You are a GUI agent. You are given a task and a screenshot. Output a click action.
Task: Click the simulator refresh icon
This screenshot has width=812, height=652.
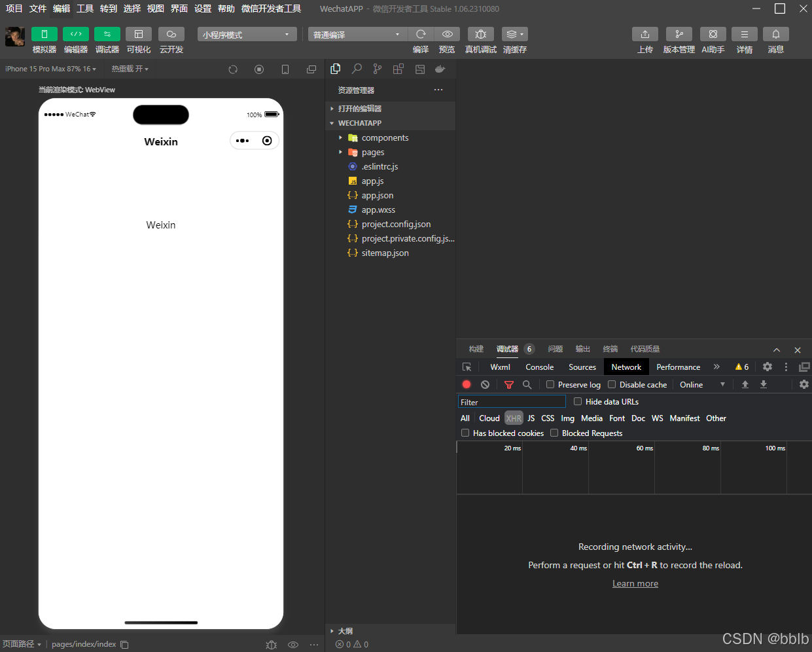coord(233,69)
